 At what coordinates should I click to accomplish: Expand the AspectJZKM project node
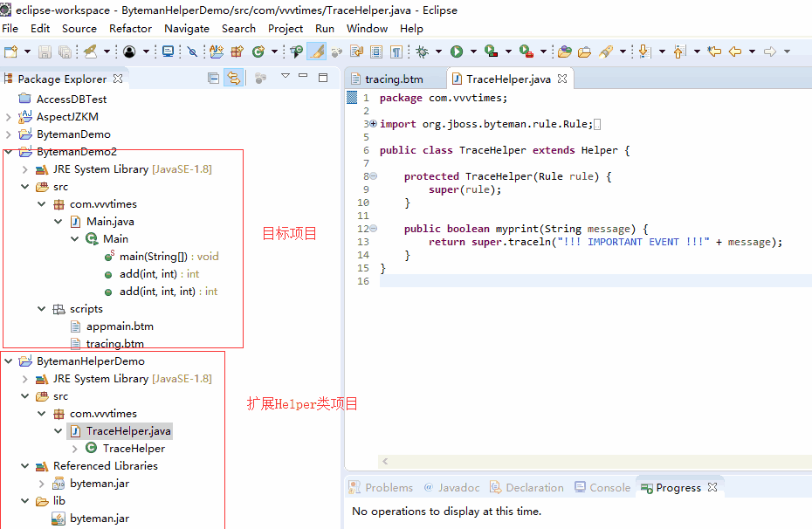coord(8,117)
